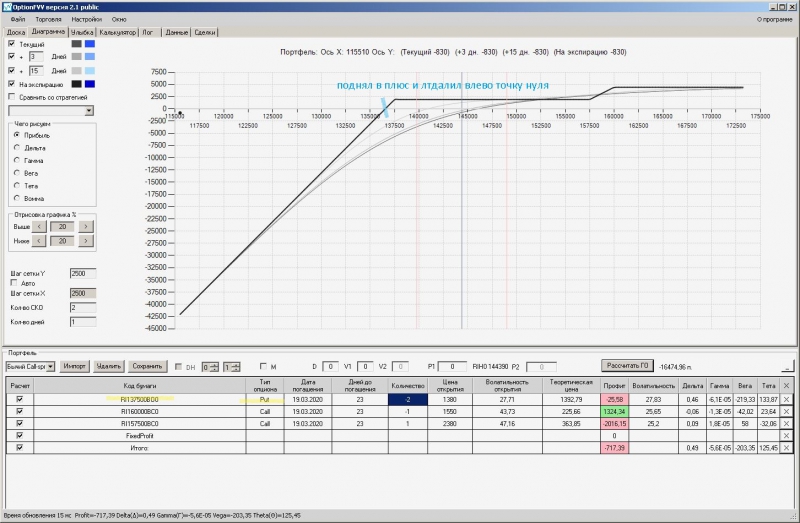
Task: Toggle the Текущий curve checkbox
Action: click(x=12, y=44)
